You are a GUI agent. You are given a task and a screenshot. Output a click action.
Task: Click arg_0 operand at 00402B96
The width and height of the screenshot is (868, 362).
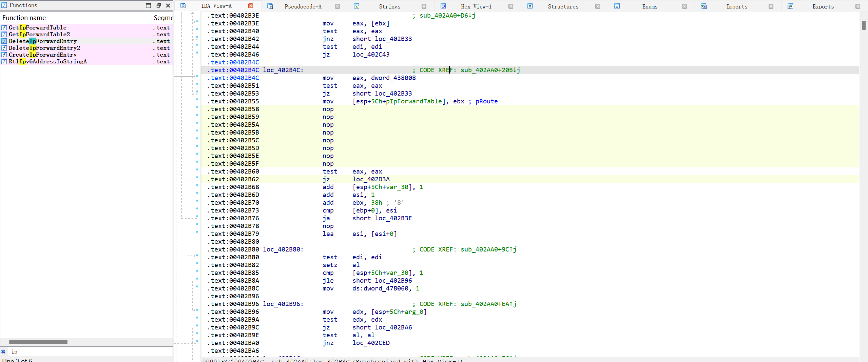pos(414,312)
